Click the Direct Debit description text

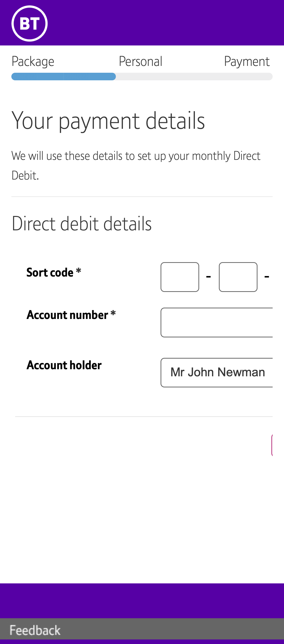point(136,164)
